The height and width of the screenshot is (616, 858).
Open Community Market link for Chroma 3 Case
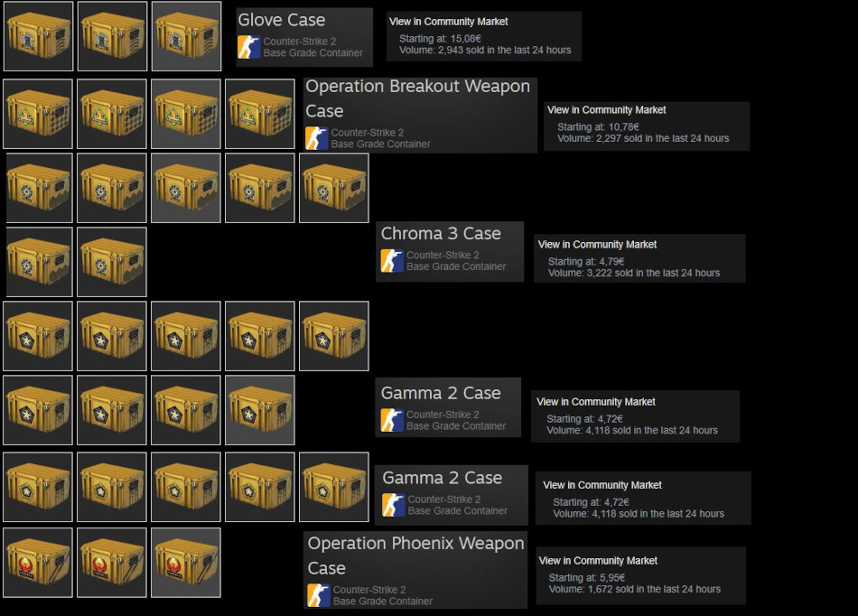(597, 245)
